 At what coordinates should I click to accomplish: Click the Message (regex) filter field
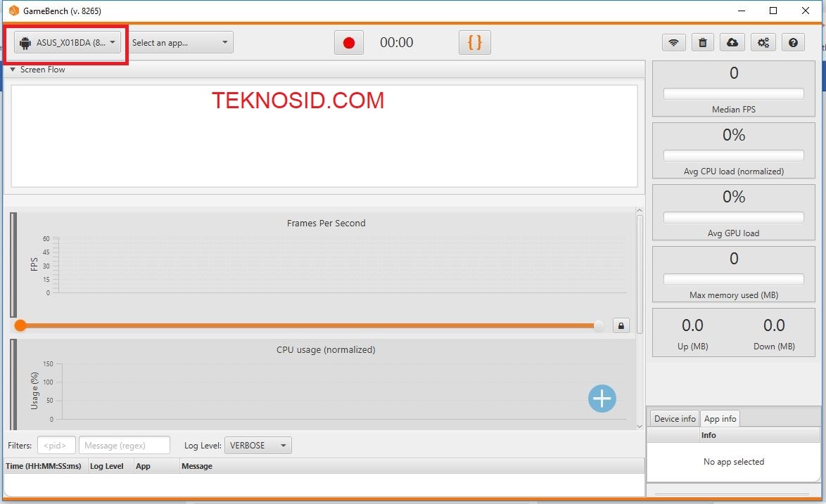point(125,446)
